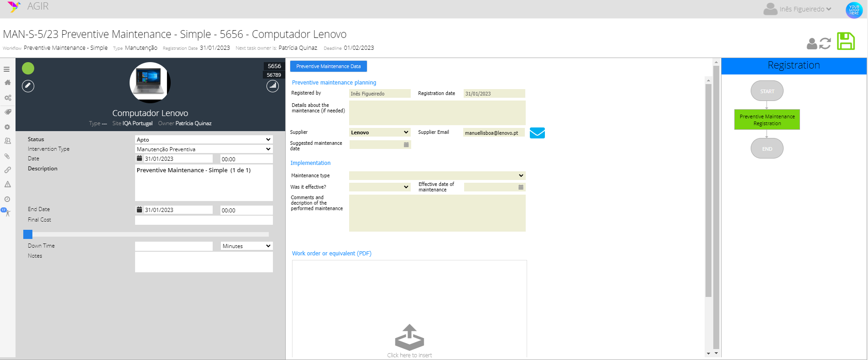Click the END workflow node
The height and width of the screenshot is (360, 868).
pyautogui.click(x=767, y=148)
